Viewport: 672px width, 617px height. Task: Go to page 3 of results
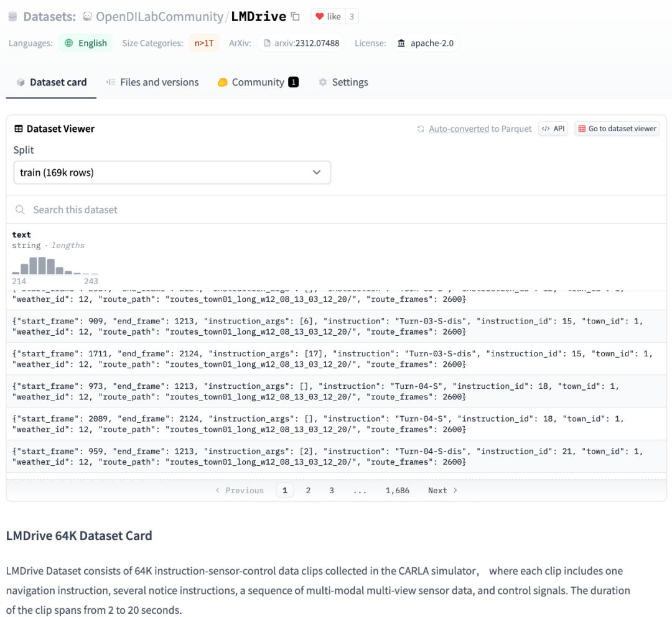point(331,490)
